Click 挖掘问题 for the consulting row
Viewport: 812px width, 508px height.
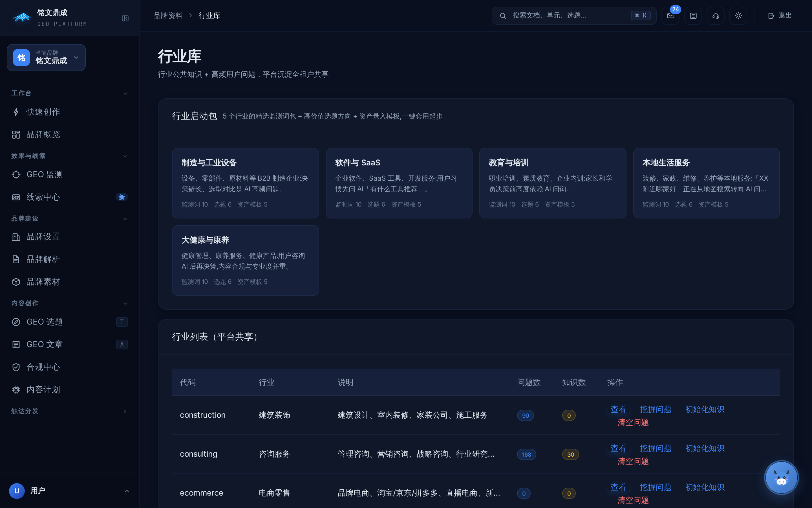[655, 448]
